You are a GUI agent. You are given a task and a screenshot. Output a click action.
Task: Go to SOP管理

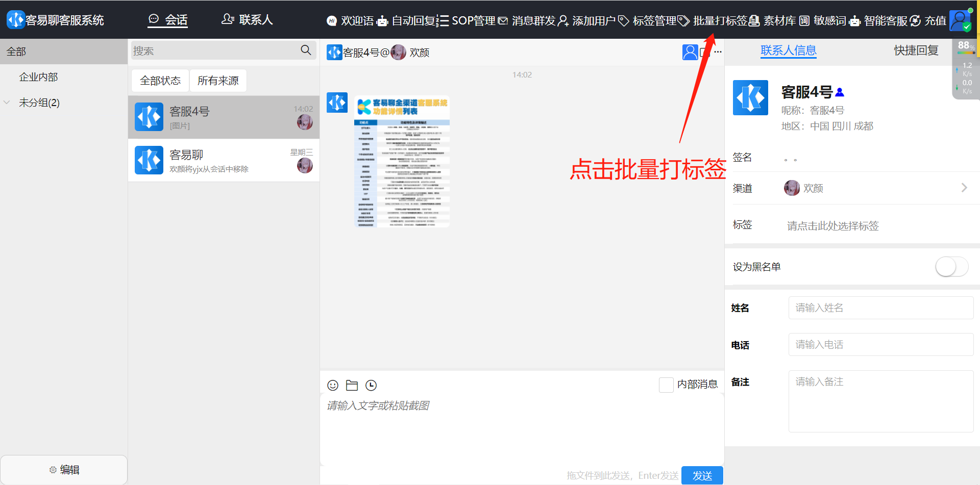pos(467,21)
